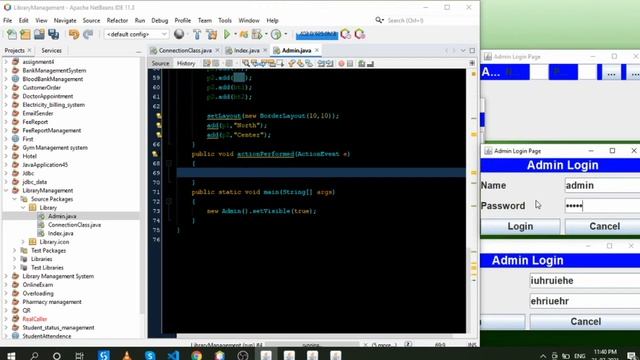Screen dimensions: 640x360
Task: Click the Name field containing admin
Action: click(x=602, y=185)
